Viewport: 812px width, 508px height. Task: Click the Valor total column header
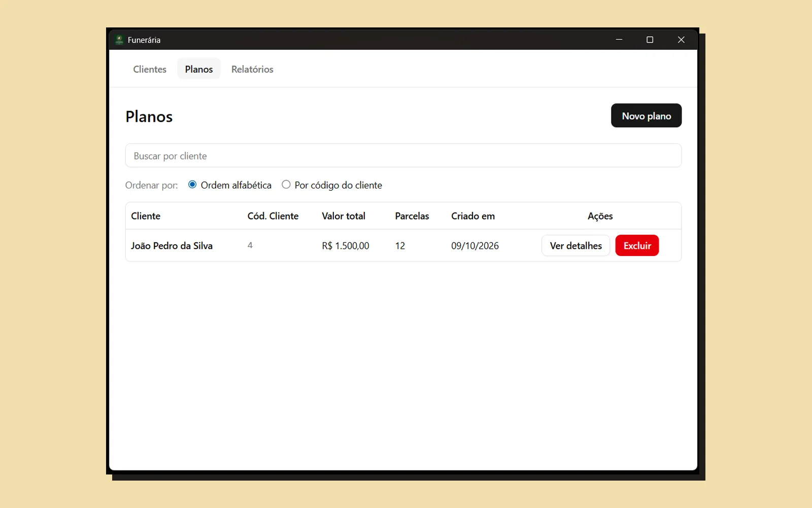click(344, 216)
